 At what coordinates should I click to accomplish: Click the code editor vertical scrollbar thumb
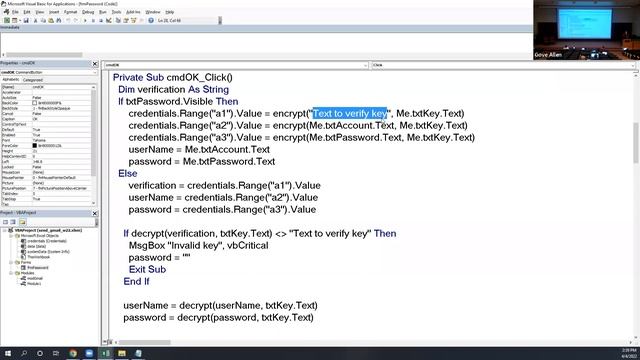pyautogui.click(x=636, y=143)
